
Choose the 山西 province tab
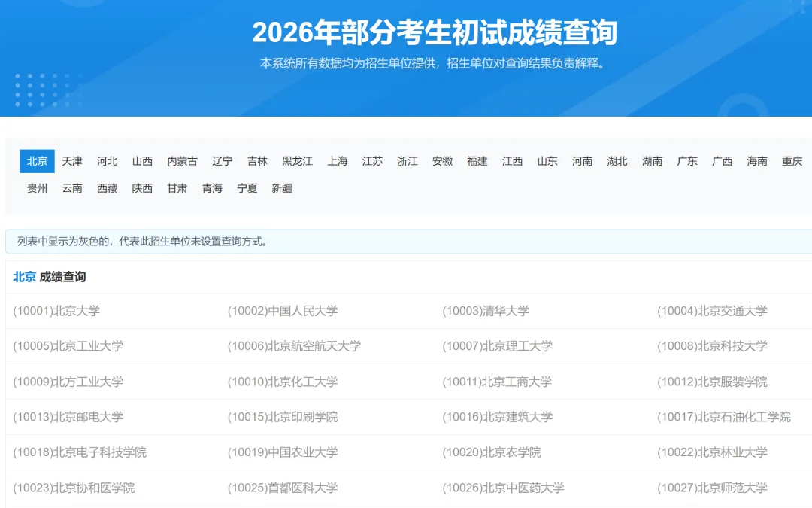point(142,161)
